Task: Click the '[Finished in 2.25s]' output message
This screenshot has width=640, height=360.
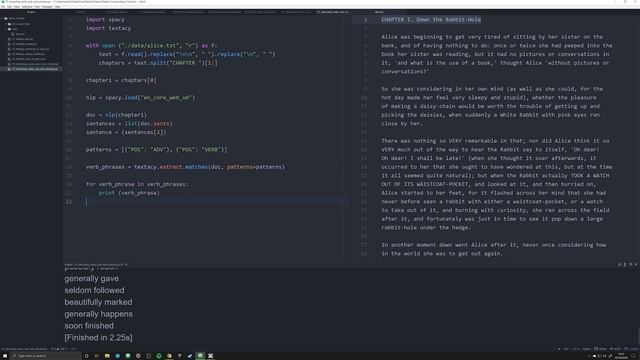Action: point(98,338)
